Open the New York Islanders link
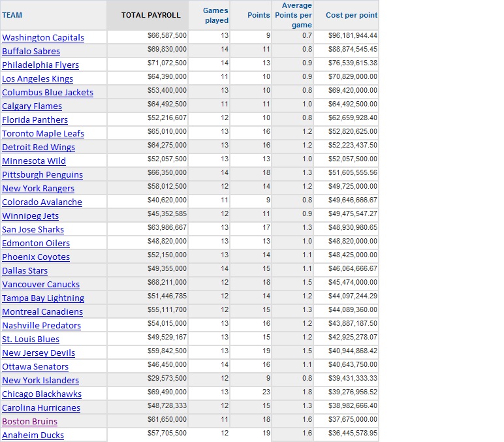This screenshot has height=442, width=504. (x=40, y=381)
